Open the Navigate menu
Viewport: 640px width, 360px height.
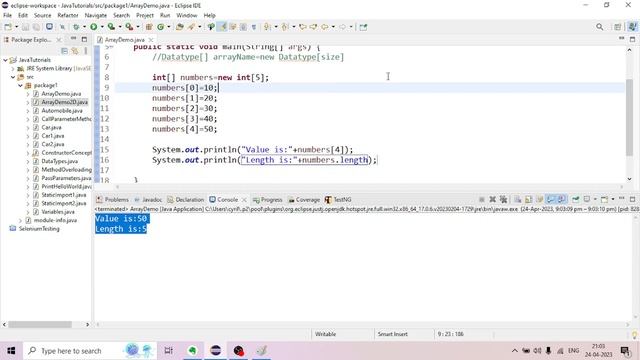[96, 15]
